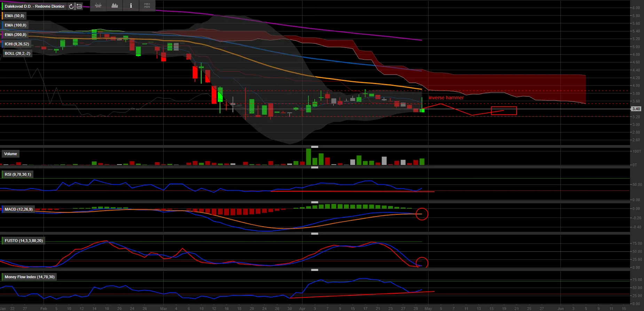
Task: Select the MACD (12,26,9) panel label
Action: 18,209
